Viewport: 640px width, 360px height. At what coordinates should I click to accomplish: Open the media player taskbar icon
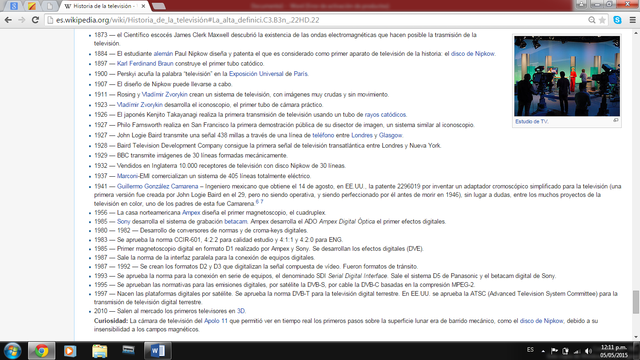[70, 351]
